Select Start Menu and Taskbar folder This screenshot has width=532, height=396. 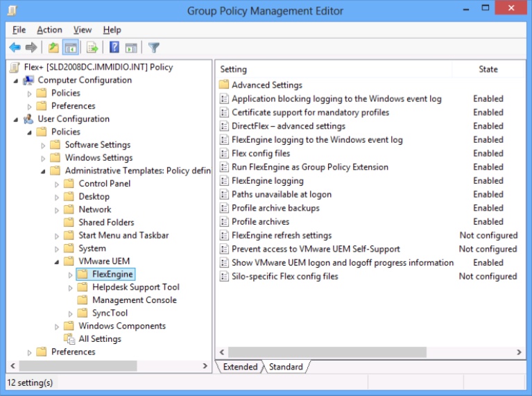[x=123, y=235]
